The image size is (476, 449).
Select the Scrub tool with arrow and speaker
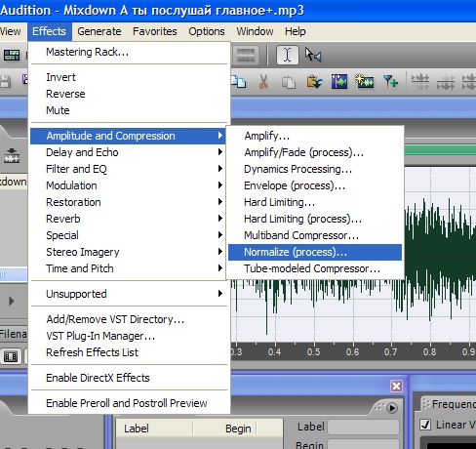click(313, 55)
